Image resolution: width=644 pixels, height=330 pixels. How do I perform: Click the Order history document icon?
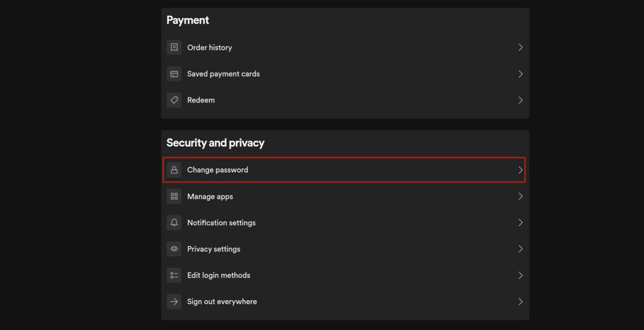click(x=174, y=47)
